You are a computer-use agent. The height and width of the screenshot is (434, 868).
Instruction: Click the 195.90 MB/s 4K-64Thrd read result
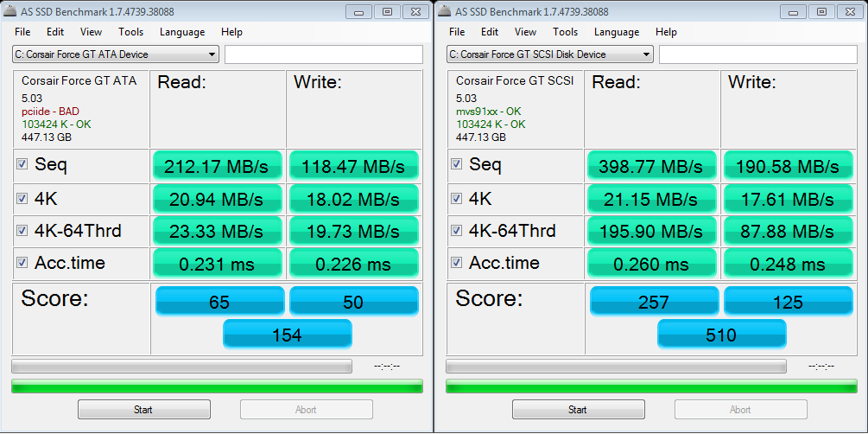click(x=651, y=232)
